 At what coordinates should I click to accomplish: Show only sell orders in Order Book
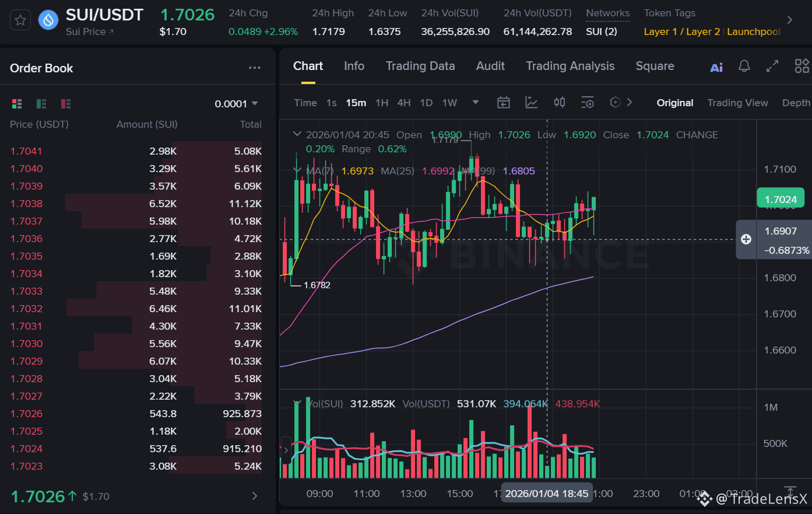65,103
